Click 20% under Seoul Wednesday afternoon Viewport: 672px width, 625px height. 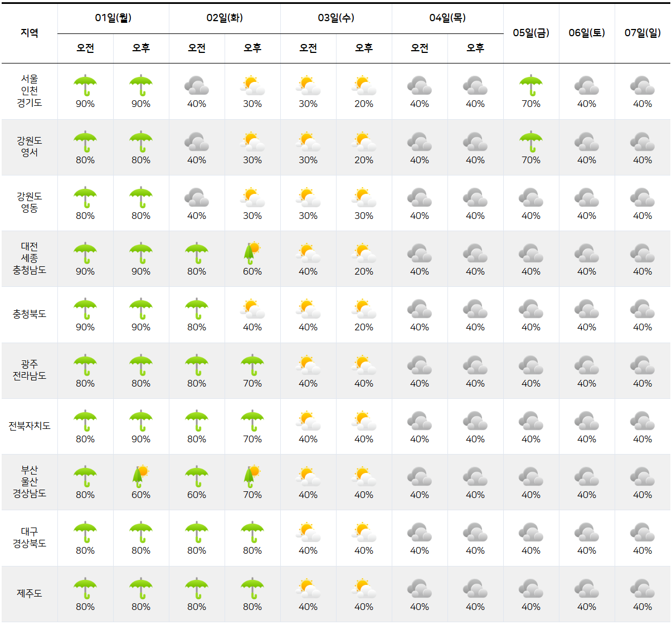click(364, 104)
